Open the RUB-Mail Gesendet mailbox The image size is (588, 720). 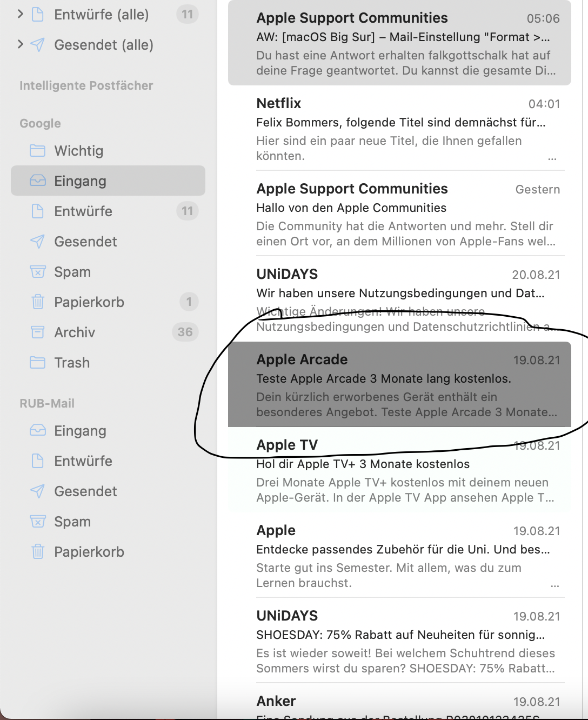tap(108, 491)
